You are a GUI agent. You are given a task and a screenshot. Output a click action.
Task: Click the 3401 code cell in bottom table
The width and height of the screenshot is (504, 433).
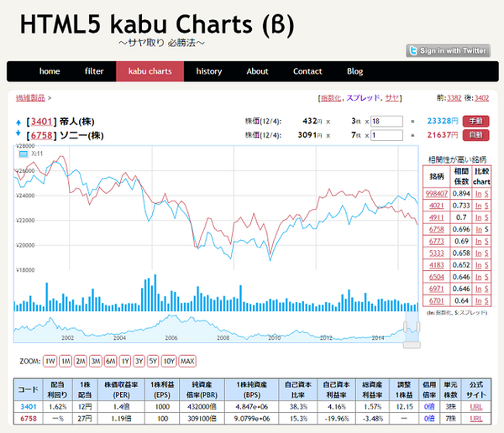(x=29, y=407)
